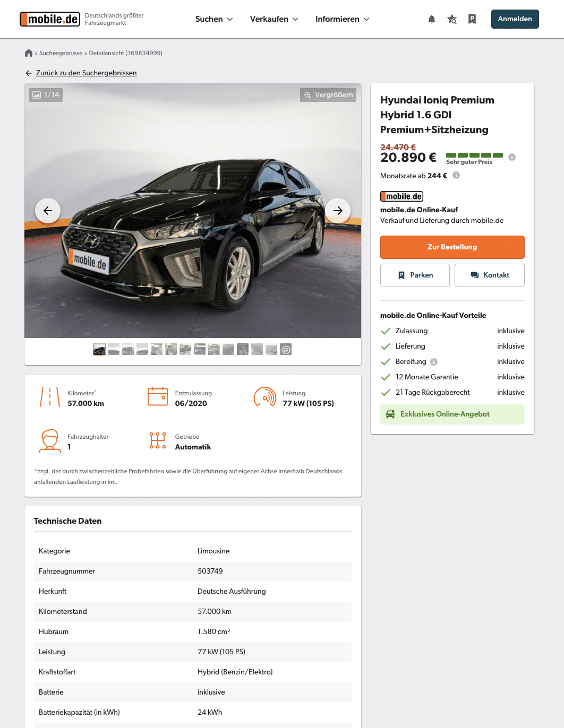Click info icon beside Bereifung
The image size is (564, 728).
434,362
